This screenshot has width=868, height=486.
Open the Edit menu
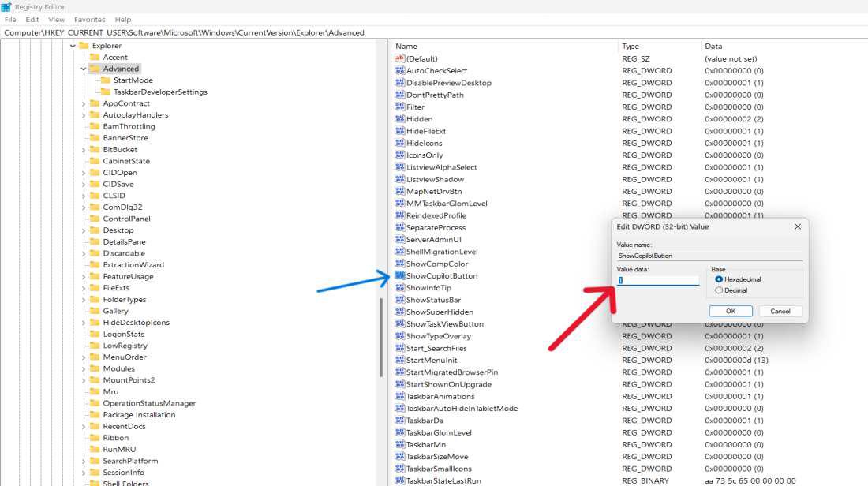click(32, 20)
